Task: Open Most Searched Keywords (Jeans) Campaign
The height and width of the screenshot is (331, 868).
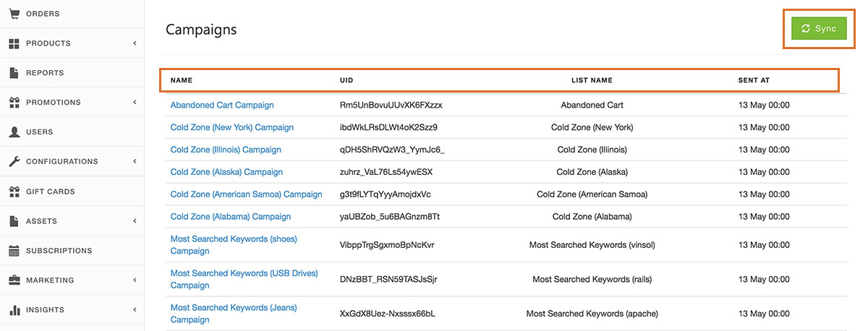Action: (x=234, y=314)
